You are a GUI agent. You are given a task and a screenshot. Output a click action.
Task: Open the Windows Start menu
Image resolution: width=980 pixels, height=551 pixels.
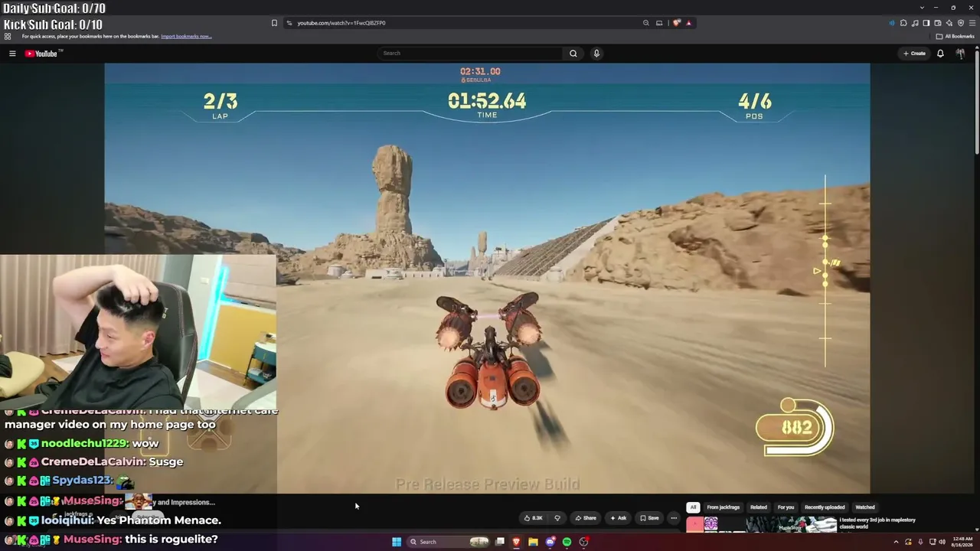pos(397,542)
